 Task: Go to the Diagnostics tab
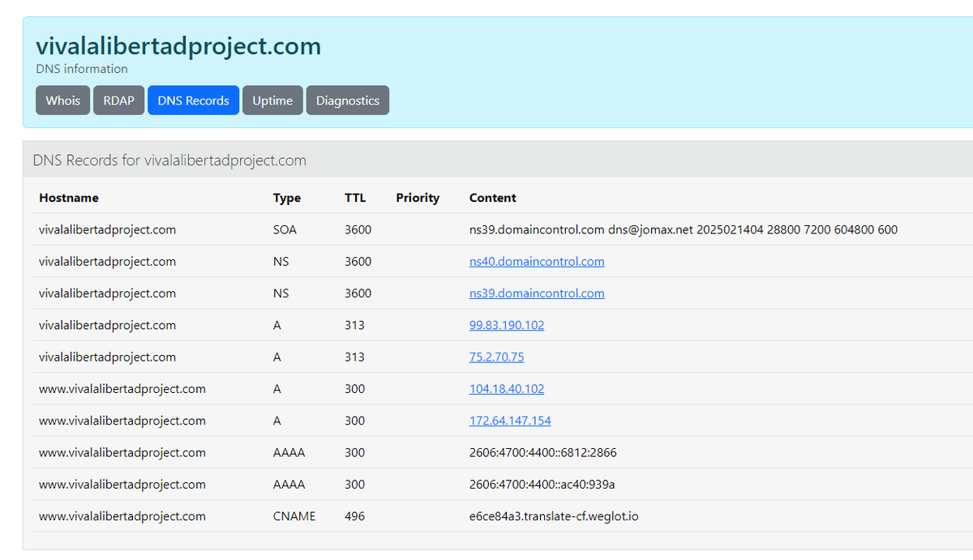[348, 100]
